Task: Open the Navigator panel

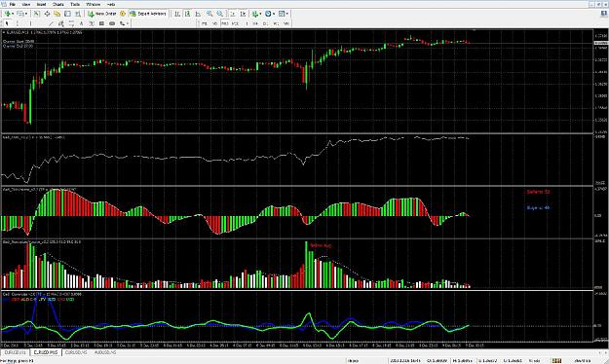Action: click(x=57, y=14)
